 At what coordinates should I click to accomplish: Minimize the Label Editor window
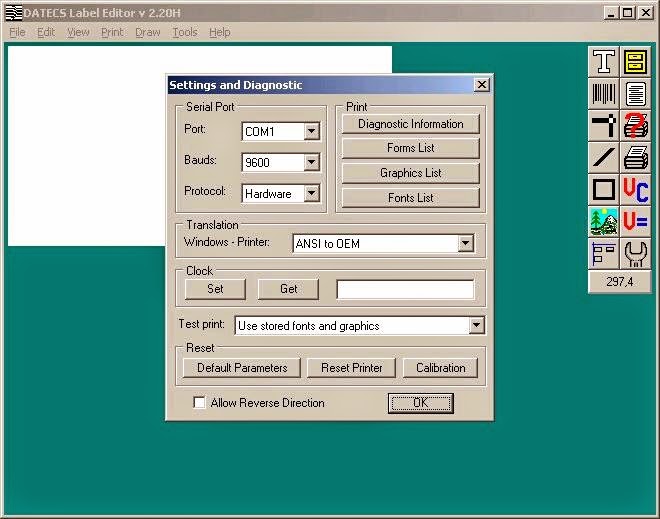611,13
